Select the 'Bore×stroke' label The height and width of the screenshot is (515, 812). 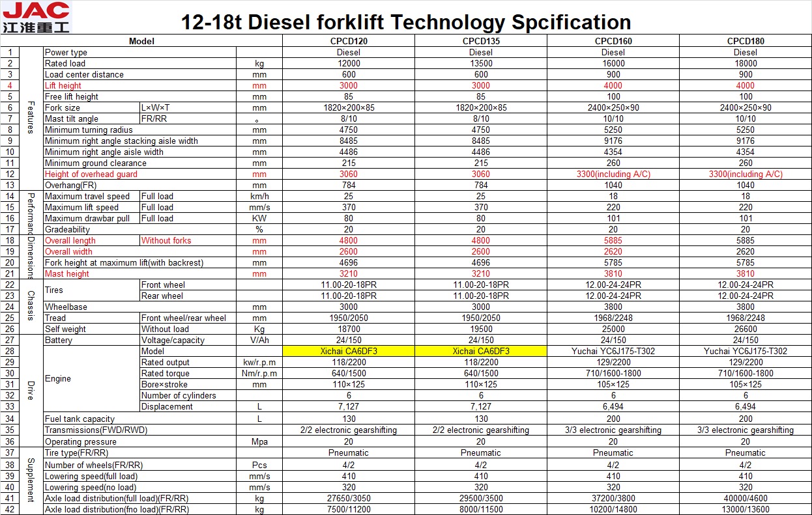(166, 385)
